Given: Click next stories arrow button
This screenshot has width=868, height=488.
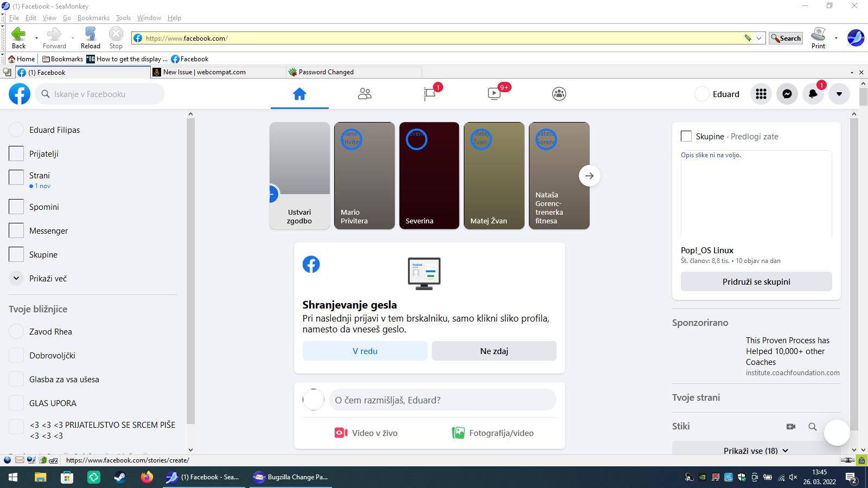Looking at the screenshot, I should pyautogui.click(x=590, y=176).
